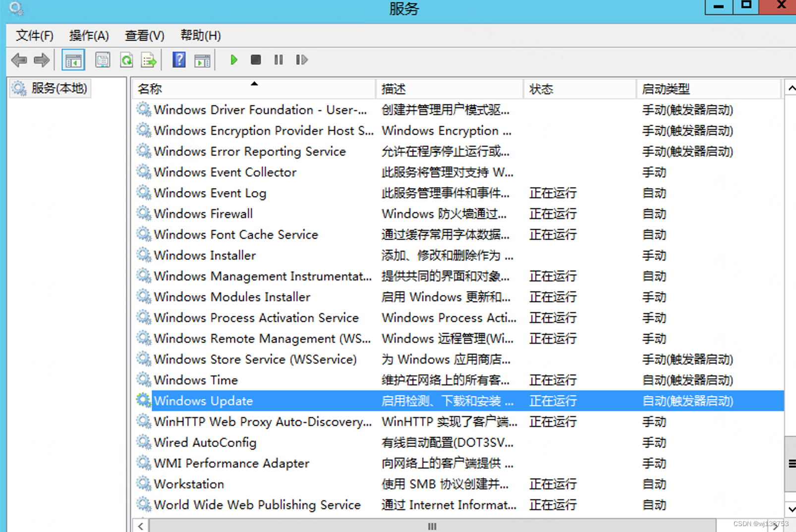Toggle the show/hide action pane icon
This screenshot has height=532, width=796.
click(202, 60)
